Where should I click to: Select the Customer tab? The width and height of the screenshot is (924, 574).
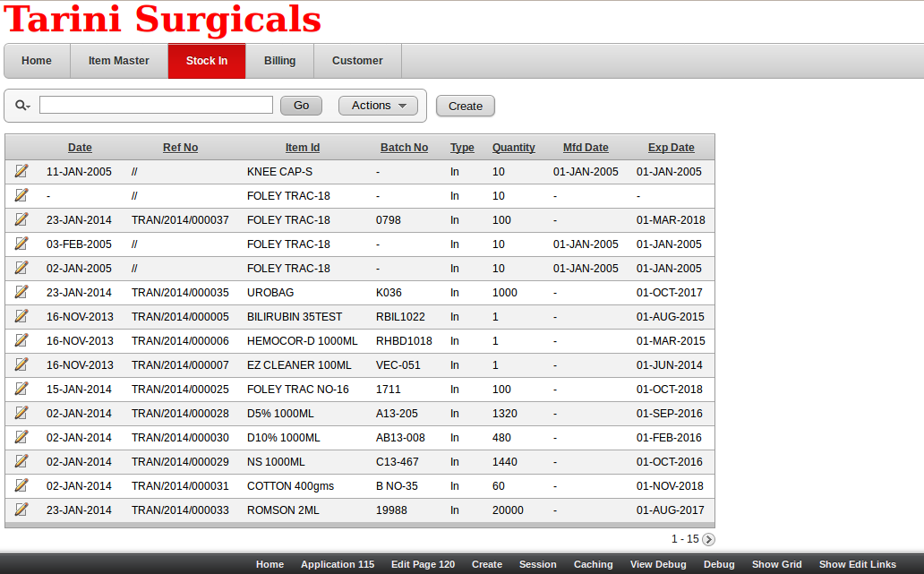(x=357, y=61)
